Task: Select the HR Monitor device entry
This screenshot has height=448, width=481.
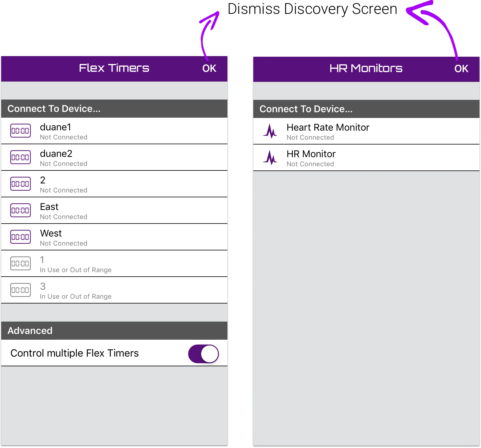Action: tap(311, 154)
